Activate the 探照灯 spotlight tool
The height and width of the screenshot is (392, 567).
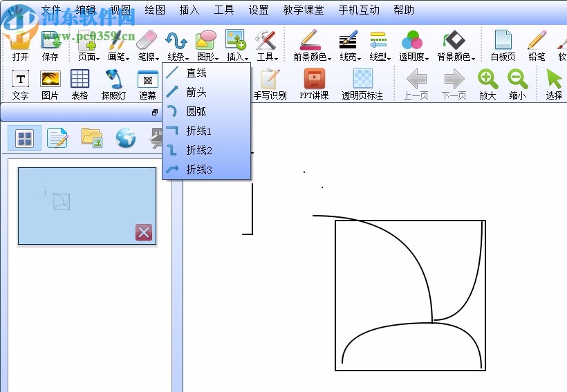pos(113,84)
